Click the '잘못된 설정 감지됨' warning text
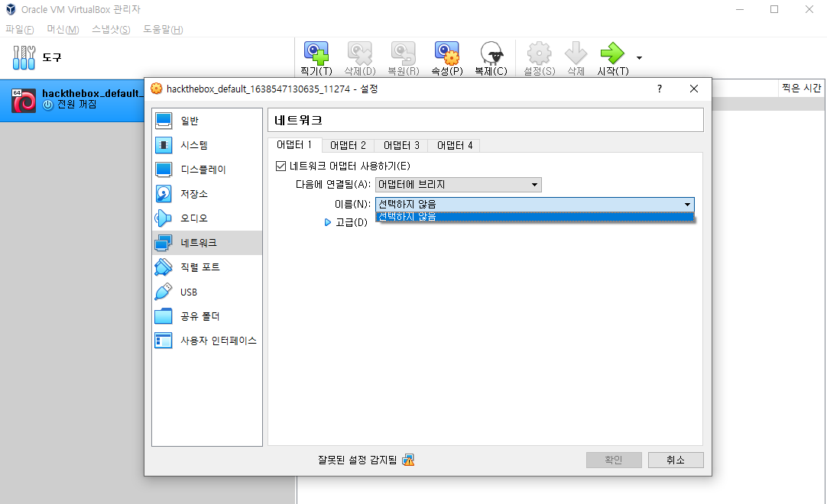Viewport: 827px width, 504px height. (357, 460)
